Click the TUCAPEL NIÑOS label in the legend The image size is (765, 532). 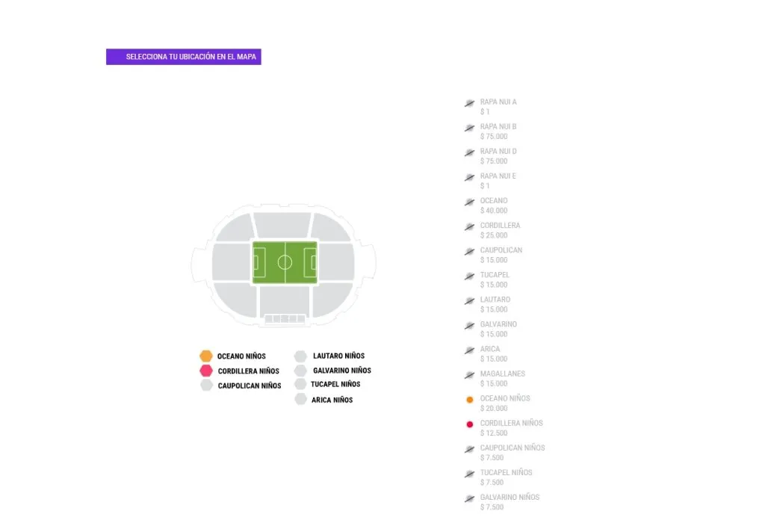(335, 384)
